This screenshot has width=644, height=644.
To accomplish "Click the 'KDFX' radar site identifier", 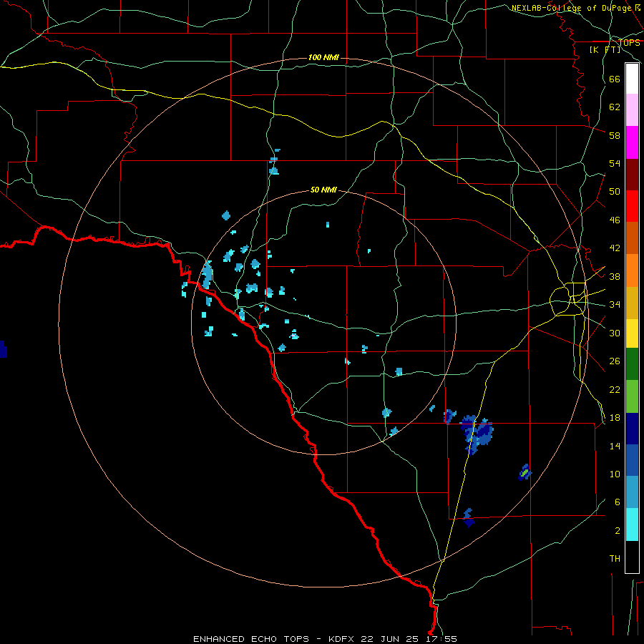I will [342, 639].
